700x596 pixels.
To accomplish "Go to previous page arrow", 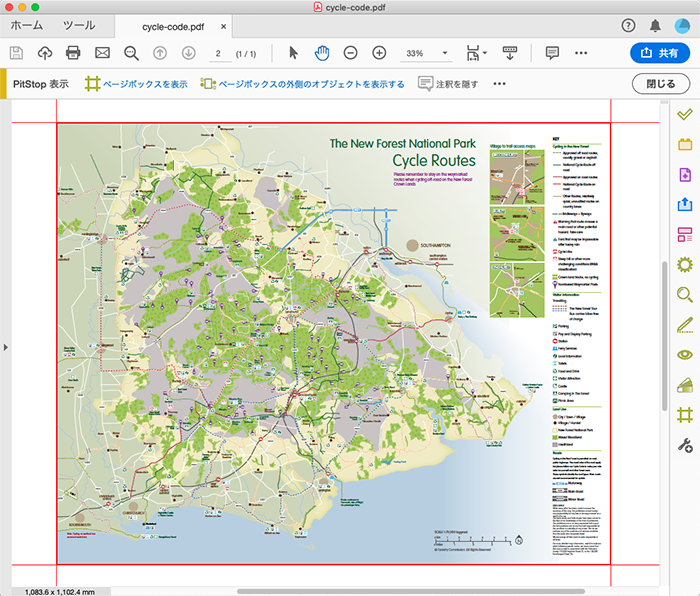I will (x=160, y=53).
